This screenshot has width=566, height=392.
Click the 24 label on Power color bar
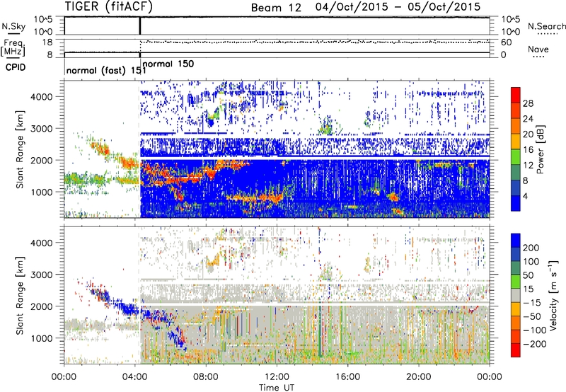pos(528,119)
